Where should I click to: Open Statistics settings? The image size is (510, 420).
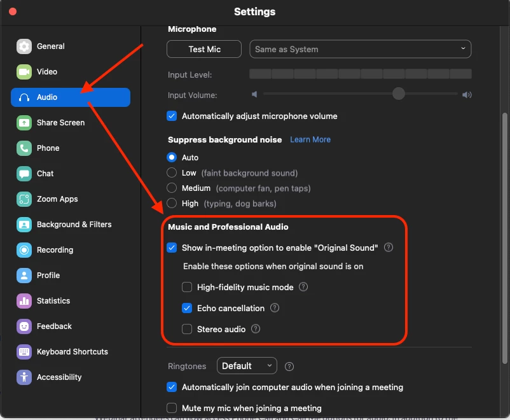tap(71, 301)
